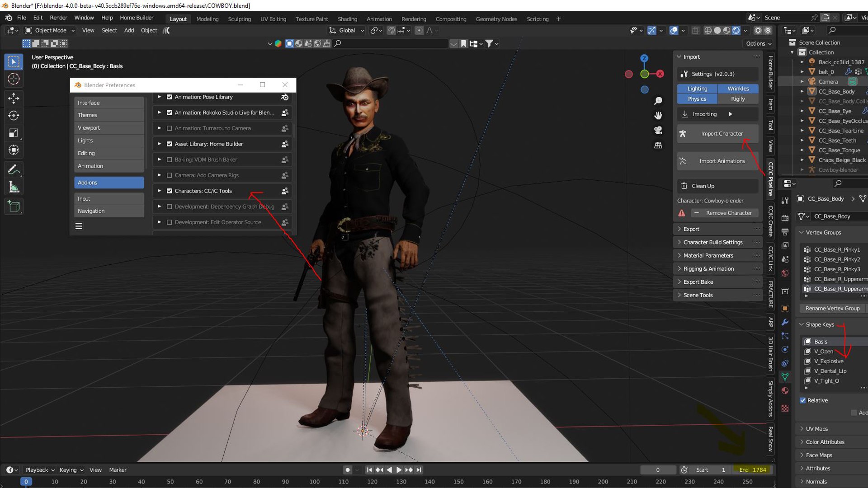868x488 pixels.
Task: Pick the Annotate pencil tool
Action: click(x=14, y=170)
